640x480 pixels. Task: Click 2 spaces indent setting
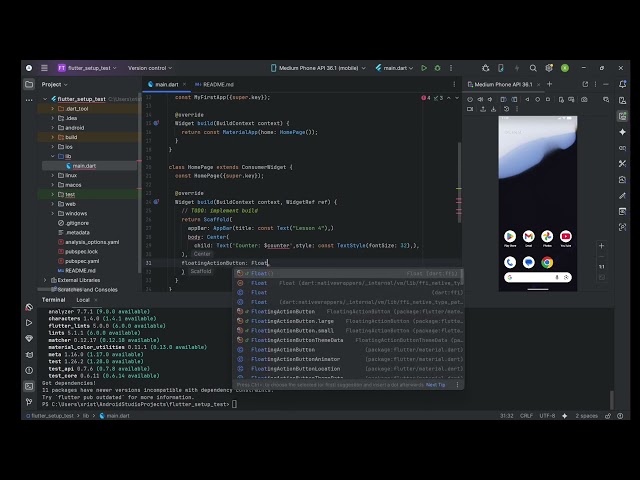pos(587,416)
